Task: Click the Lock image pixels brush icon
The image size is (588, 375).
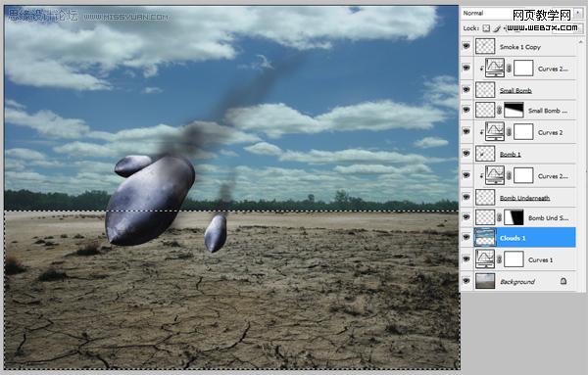Action: 497,28
